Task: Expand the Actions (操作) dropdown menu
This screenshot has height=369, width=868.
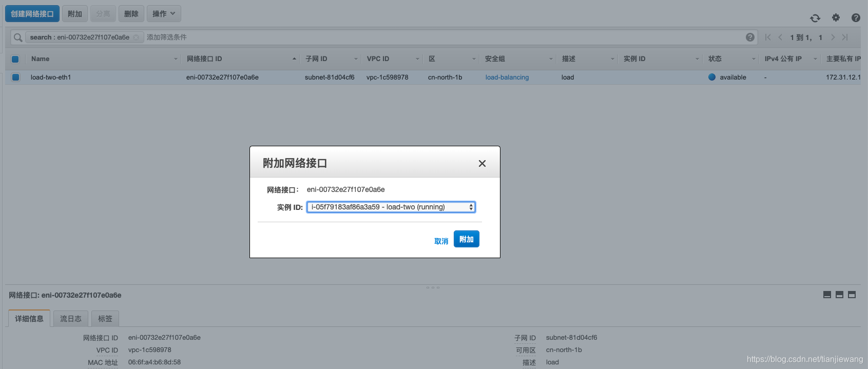Action: [x=164, y=14]
